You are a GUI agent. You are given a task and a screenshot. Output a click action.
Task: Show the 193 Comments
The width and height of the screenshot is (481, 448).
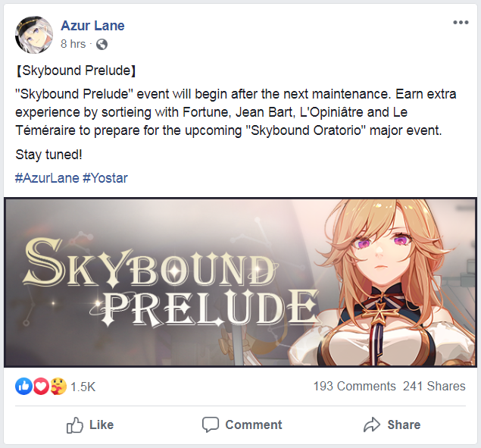coord(355,386)
